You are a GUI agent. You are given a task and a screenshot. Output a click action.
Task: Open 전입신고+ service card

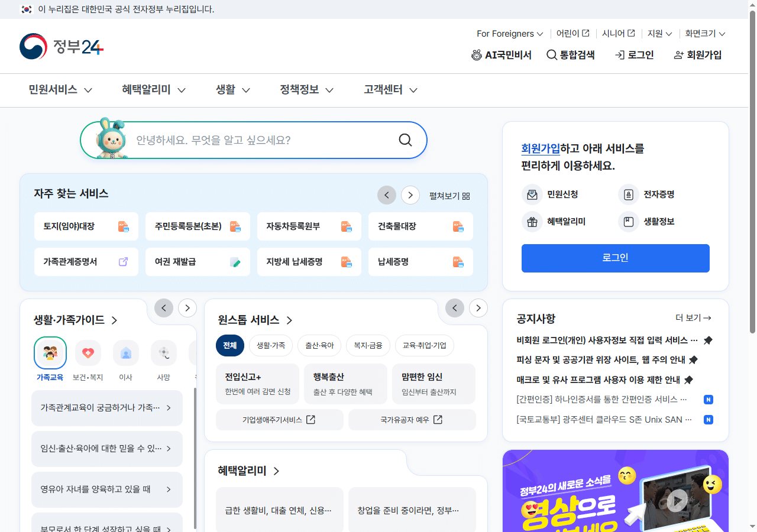(258, 384)
